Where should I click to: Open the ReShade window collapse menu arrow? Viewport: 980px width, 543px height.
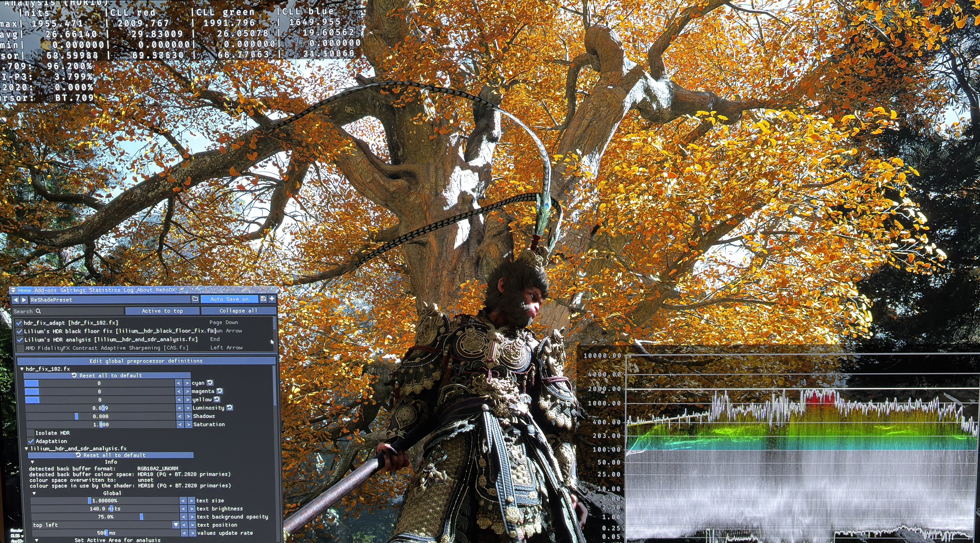(13, 290)
